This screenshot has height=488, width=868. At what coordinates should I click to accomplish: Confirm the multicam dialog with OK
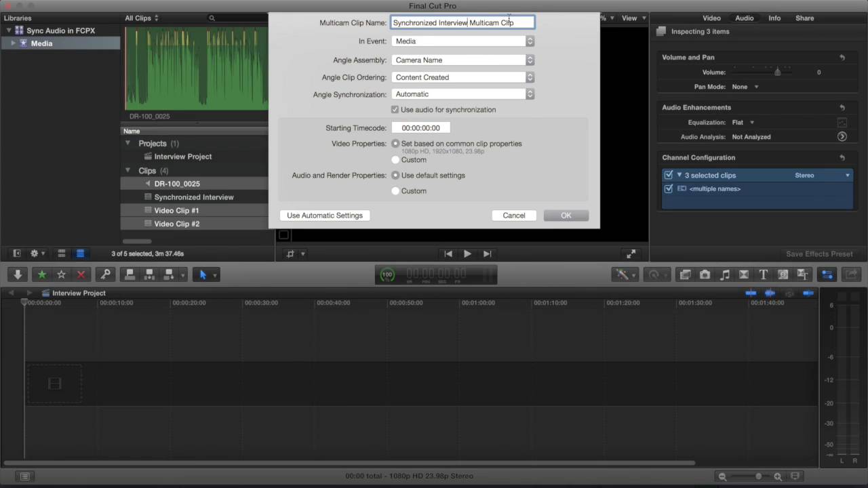point(566,216)
